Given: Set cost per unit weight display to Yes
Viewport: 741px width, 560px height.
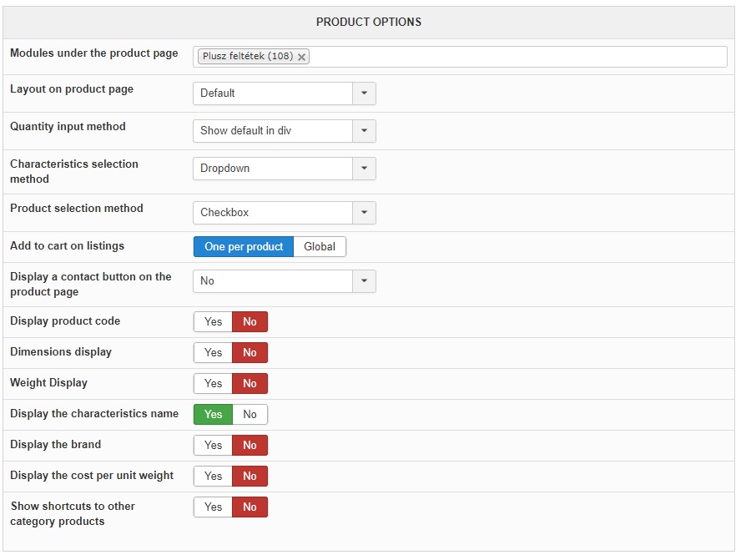Looking at the screenshot, I should pyautogui.click(x=213, y=477).
